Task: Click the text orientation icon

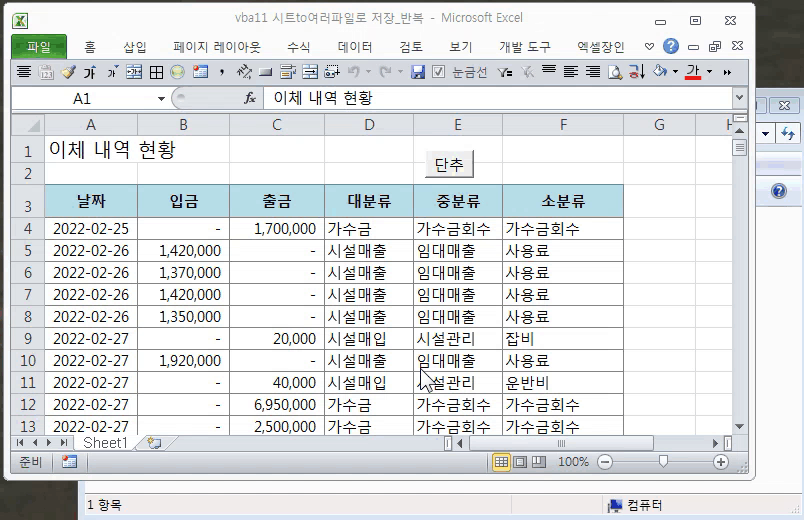Action: coord(244,72)
